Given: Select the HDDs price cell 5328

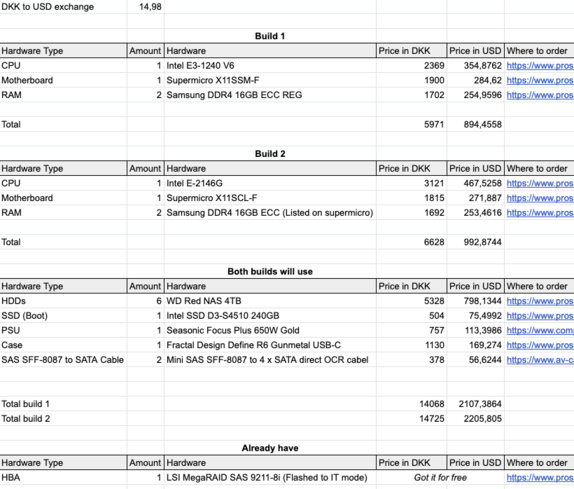Looking at the screenshot, I should coord(411,301).
